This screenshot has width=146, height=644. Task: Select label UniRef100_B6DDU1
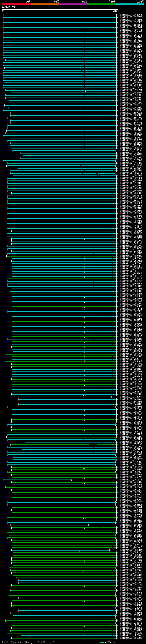click(131, 638)
